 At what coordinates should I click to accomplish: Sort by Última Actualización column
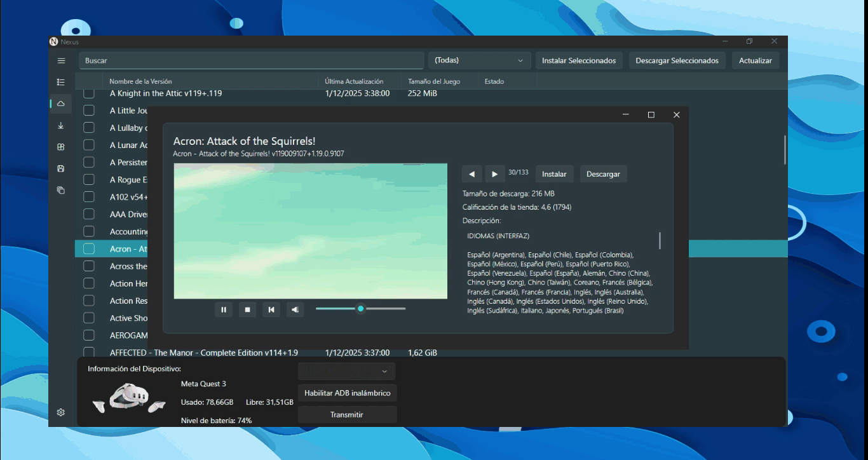360,81
